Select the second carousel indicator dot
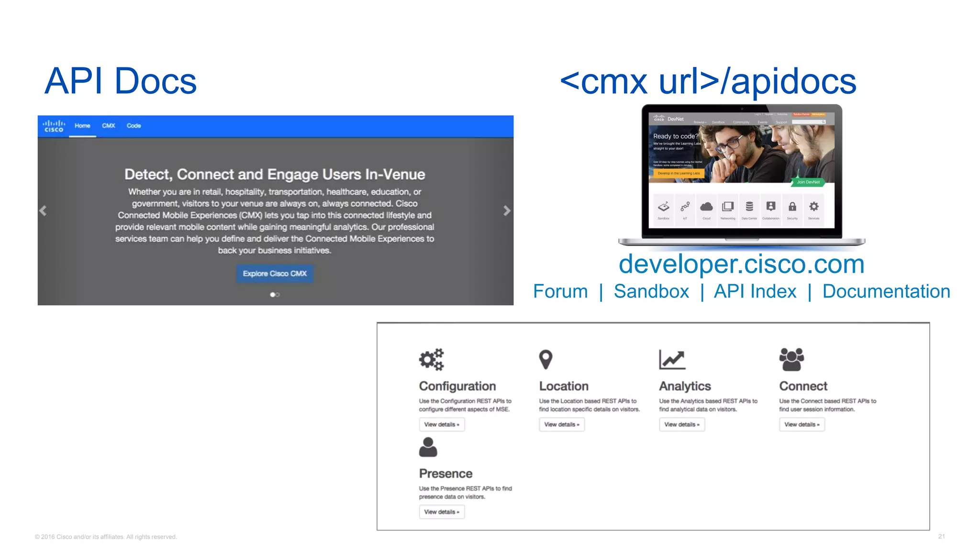Screen dimensions: 980x551 [278, 295]
